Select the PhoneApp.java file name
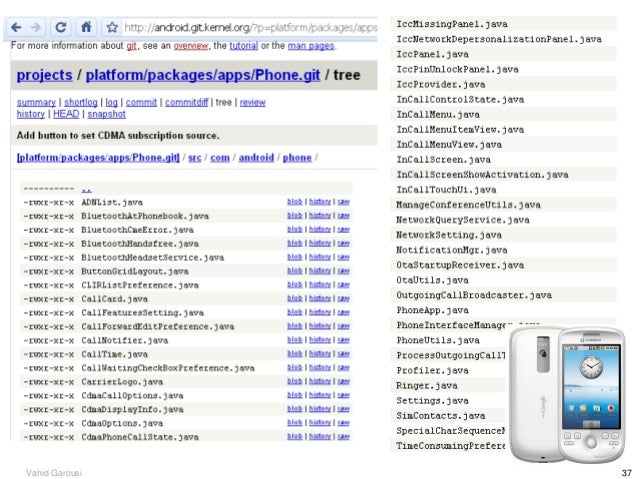This screenshot has width=638, height=479. click(433, 310)
